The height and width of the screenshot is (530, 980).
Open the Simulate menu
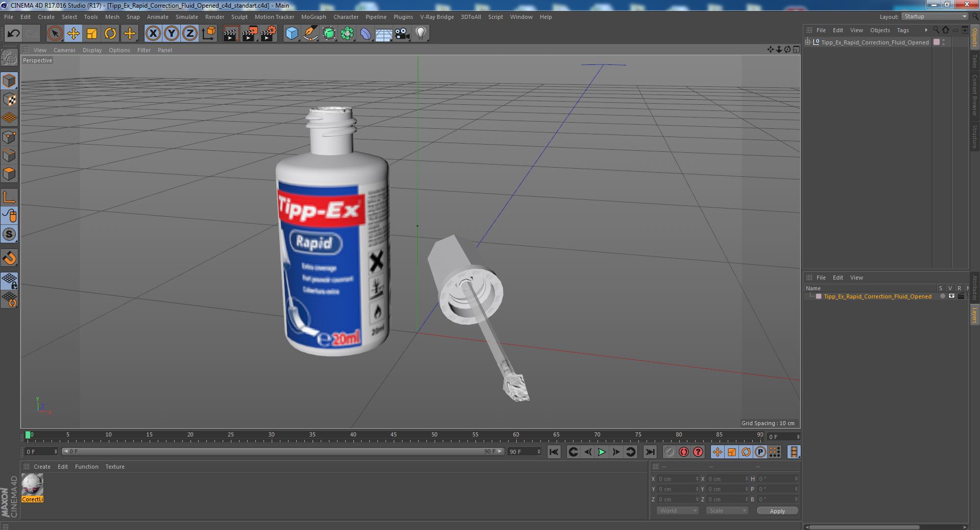pos(187,17)
